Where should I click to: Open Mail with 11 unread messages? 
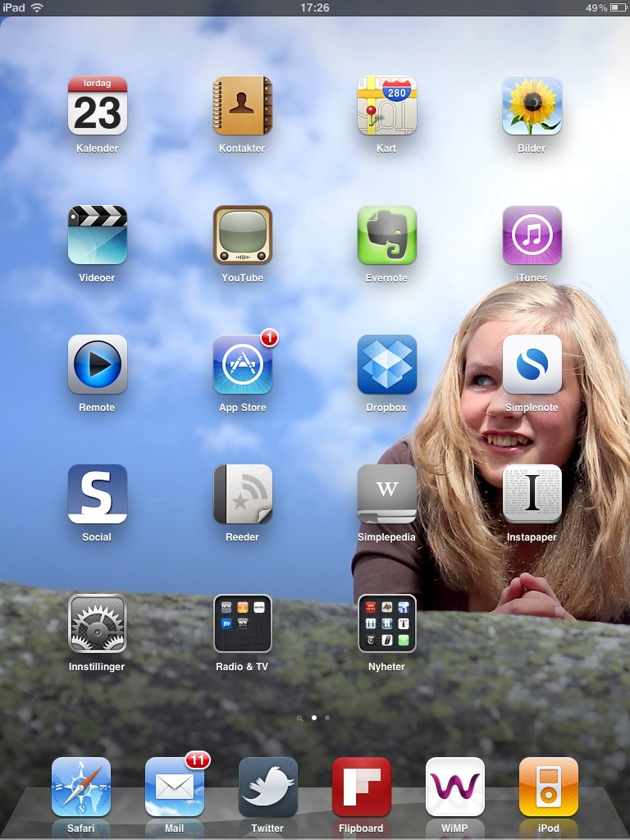tap(175, 787)
